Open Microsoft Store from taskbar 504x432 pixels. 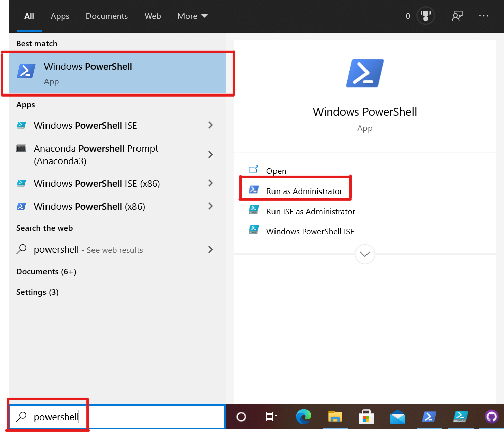(x=366, y=417)
